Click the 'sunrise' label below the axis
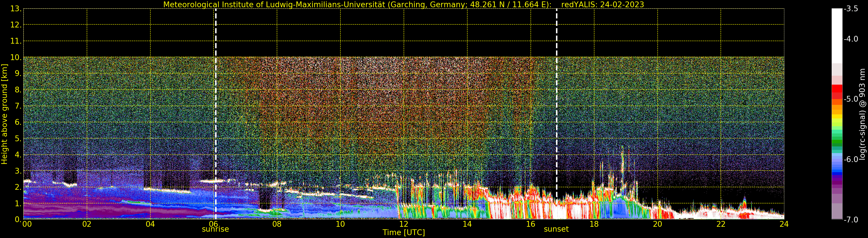The image size is (868, 238). coord(215,229)
